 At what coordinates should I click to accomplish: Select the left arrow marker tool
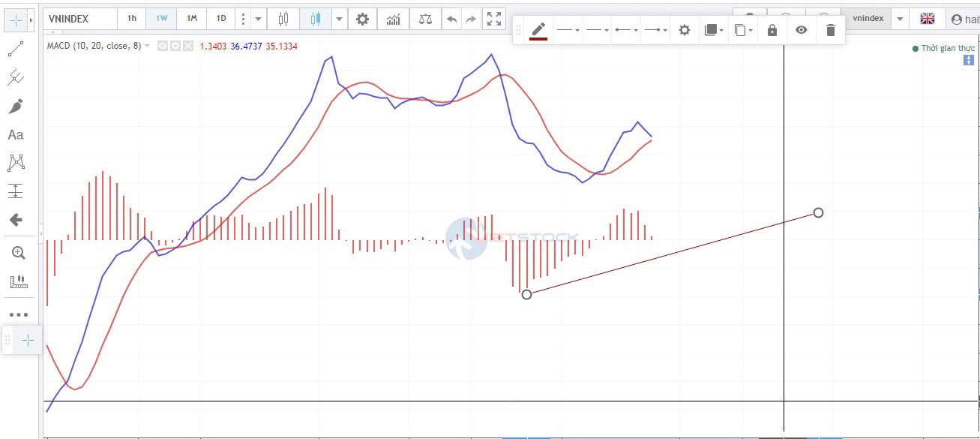point(16,220)
